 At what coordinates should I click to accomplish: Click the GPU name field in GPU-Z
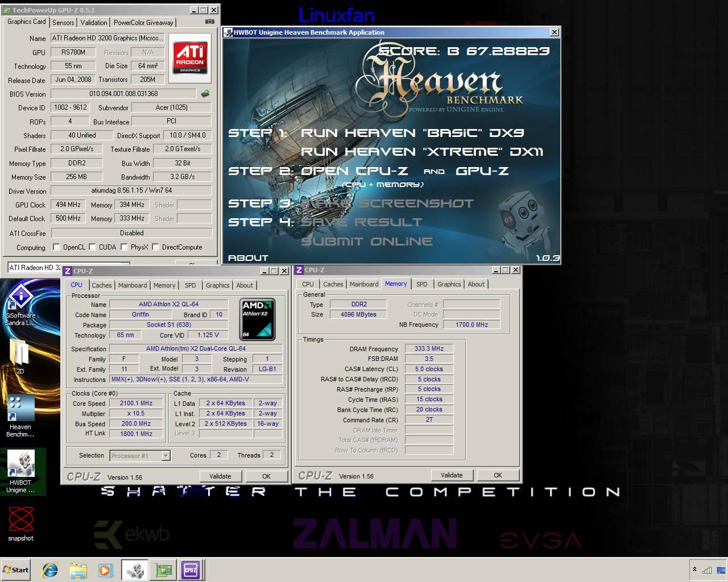coord(107,38)
